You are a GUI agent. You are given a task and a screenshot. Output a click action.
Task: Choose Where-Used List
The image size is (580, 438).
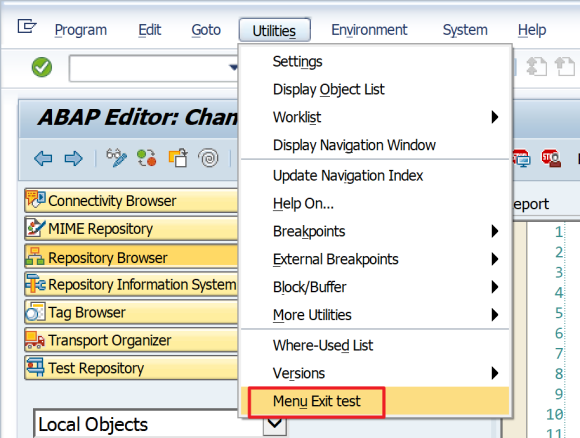(375, 346)
